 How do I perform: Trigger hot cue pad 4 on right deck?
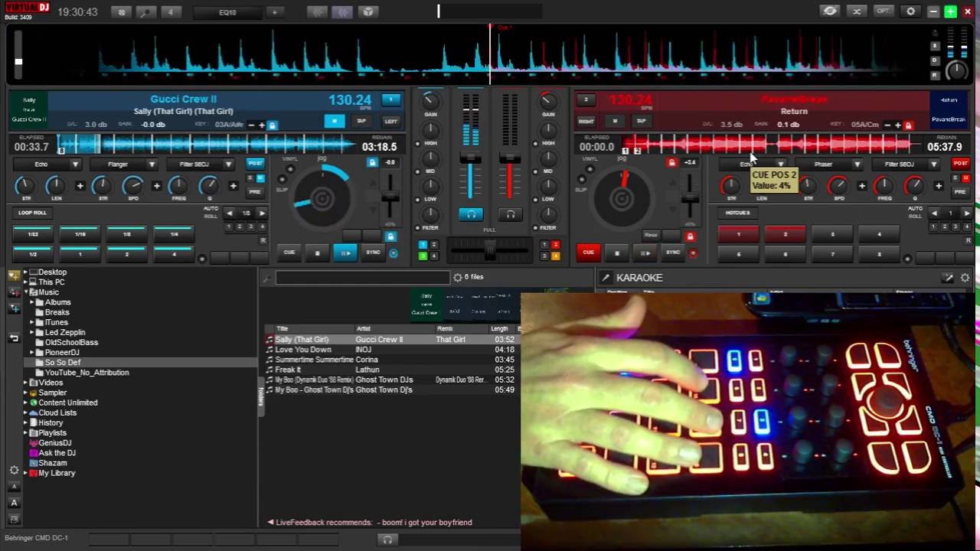[x=879, y=234]
